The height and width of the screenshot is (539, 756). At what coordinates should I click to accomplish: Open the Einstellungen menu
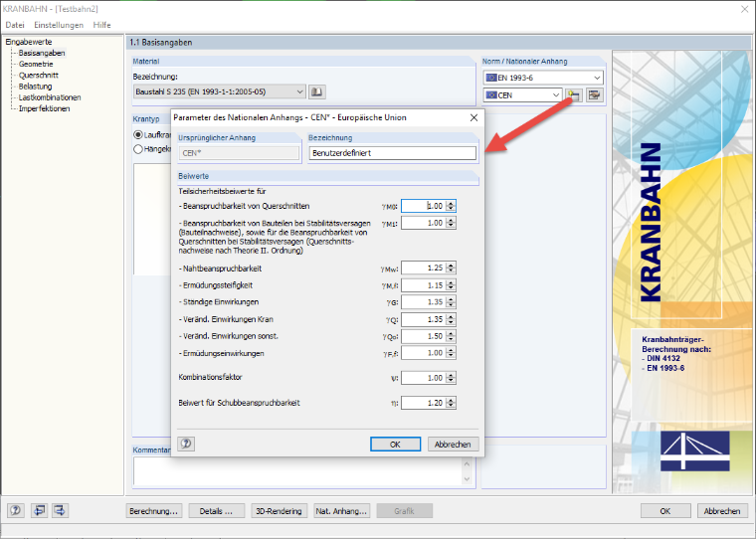59,25
